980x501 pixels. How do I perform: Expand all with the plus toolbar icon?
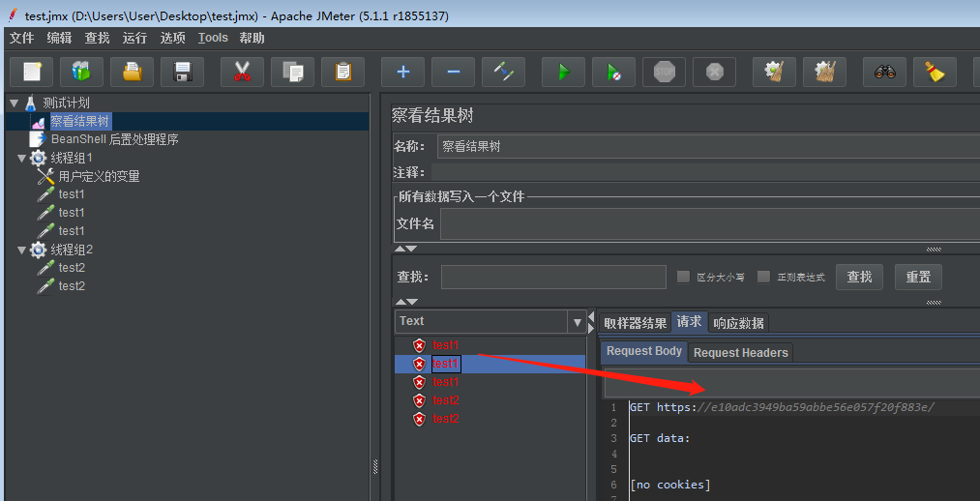(403, 72)
